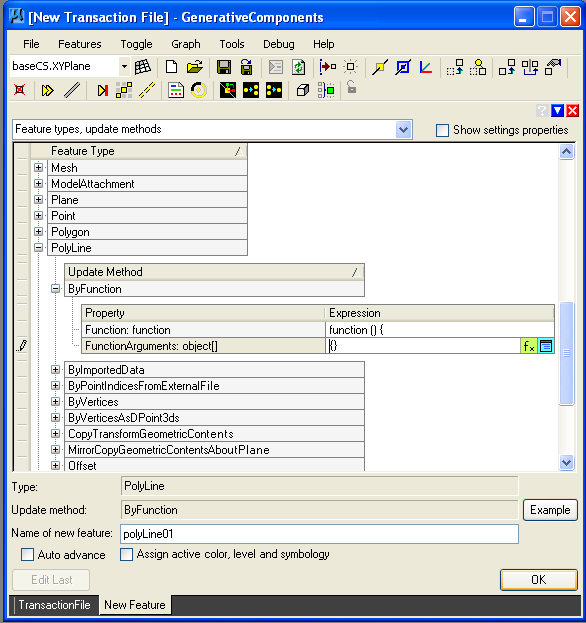The width and height of the screenshot is (586, 623).
Task: Expand the MirrorCopyGeometricContentsAboutPlane method
Action: click(x=56, y=450)
